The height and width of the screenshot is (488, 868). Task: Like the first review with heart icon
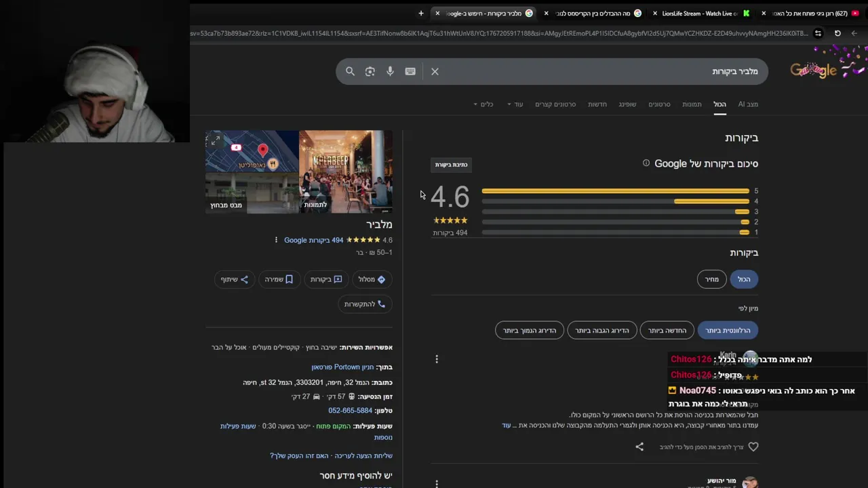[753, 447]
